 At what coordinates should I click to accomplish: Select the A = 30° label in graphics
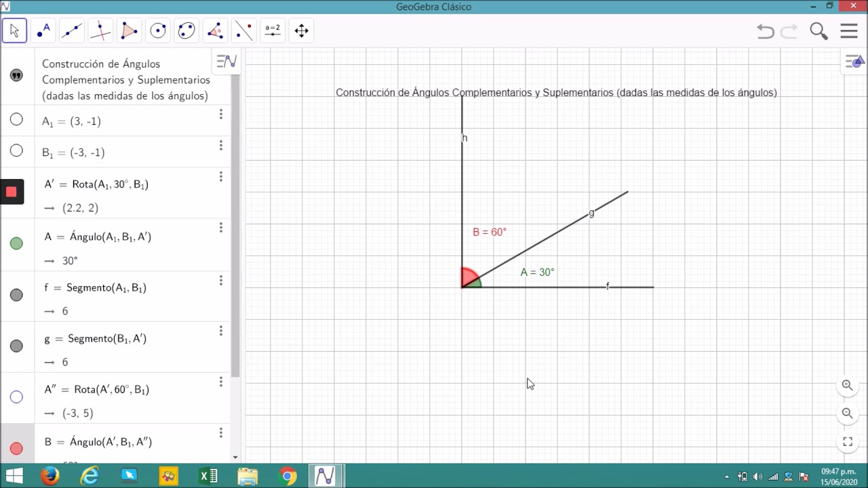pos(537,272)
